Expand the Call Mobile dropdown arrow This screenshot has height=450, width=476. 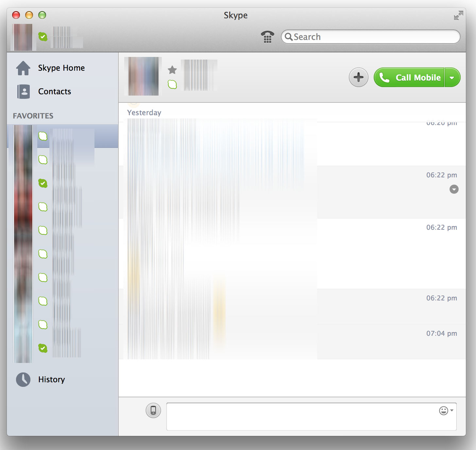pyautogui.click(x=452, y=78)
